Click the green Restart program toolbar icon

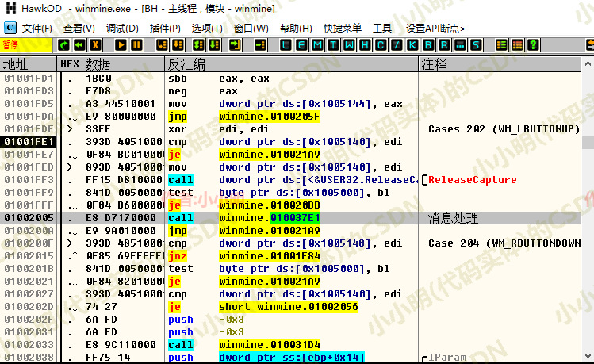click(x=63, y=45)
